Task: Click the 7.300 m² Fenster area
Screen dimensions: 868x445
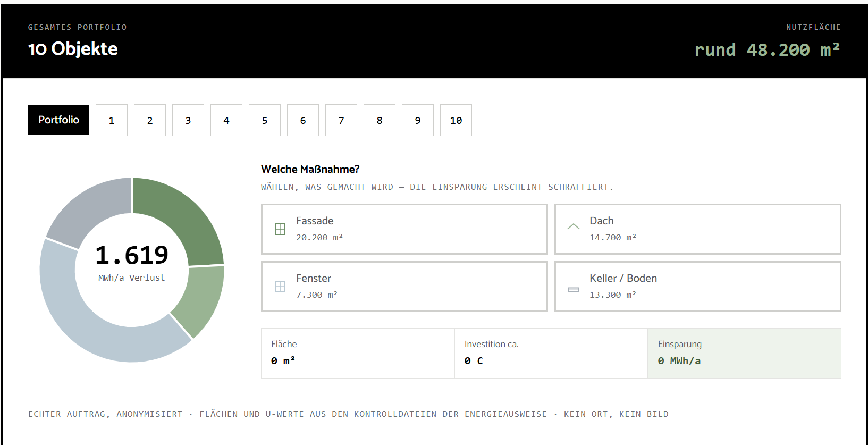Action: click(317, 295)
